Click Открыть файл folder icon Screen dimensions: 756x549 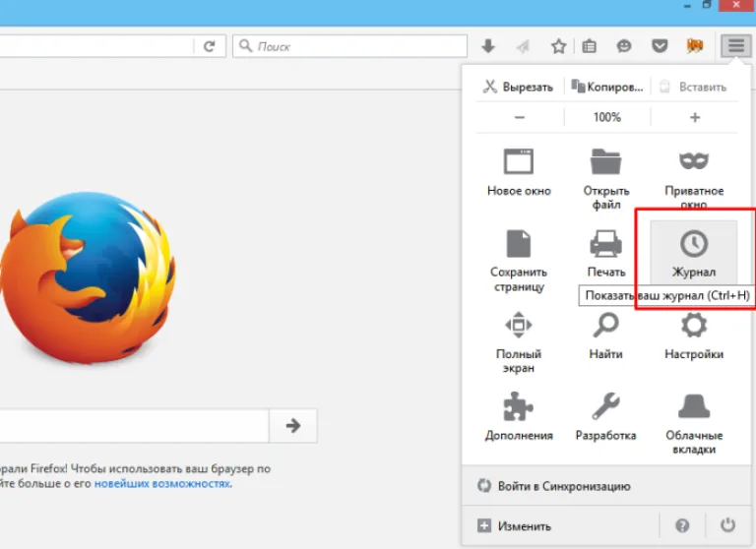[x=606, y=162]
